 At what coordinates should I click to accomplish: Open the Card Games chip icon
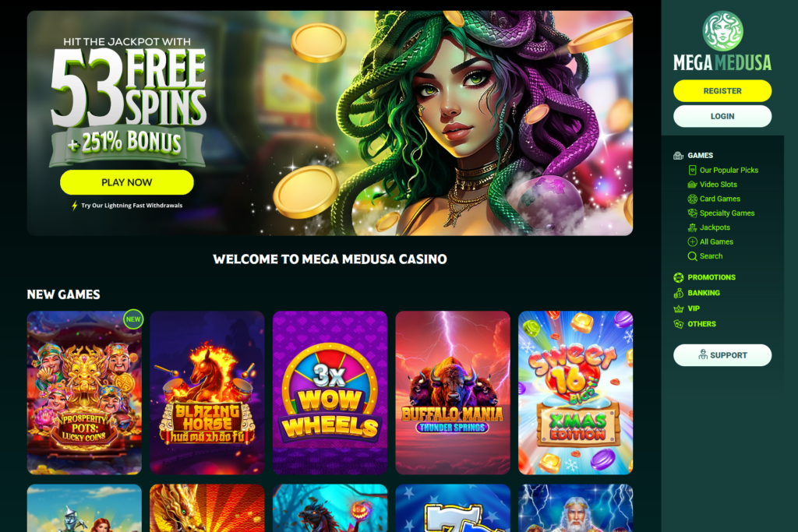[692, 199]
